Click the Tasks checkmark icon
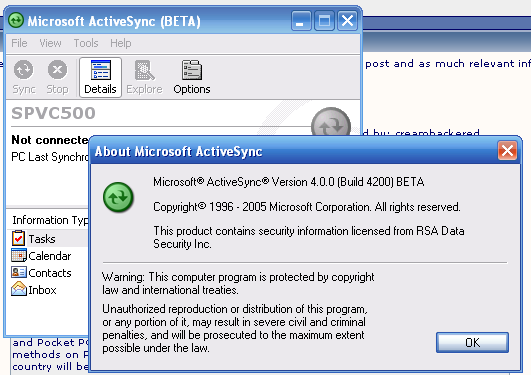Image resolution: width=531 pixels, height=375 pixels. 18,238
